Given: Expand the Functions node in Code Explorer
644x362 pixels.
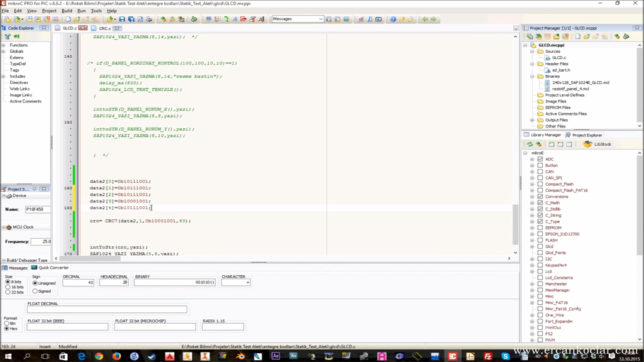Looking at the screenshot, I should 3,45.
